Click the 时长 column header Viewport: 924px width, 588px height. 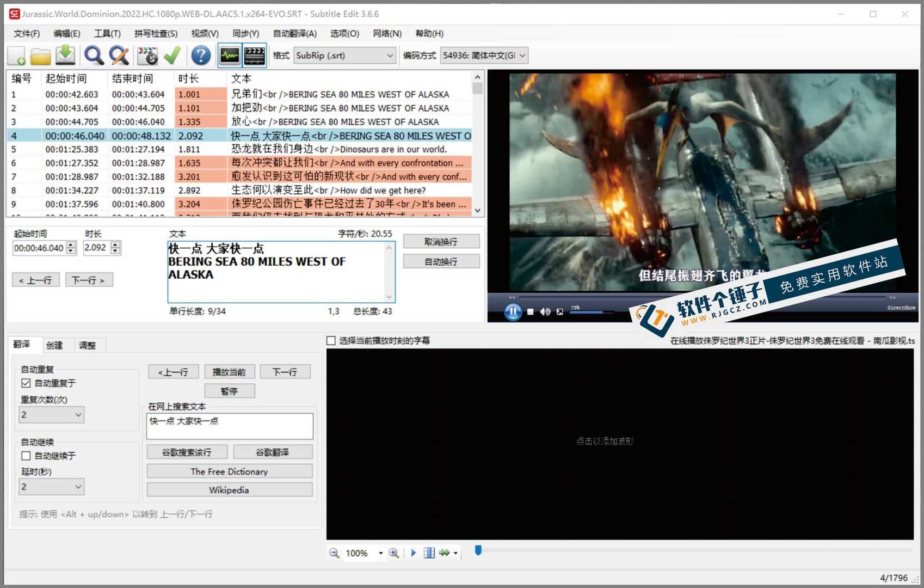200,79
